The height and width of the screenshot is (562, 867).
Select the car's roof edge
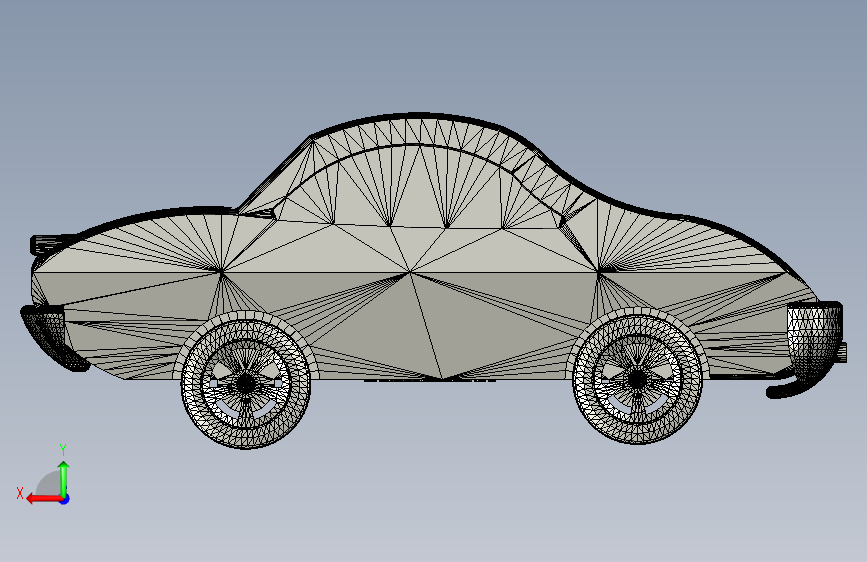pyautogui.click(x=420, y=117)
